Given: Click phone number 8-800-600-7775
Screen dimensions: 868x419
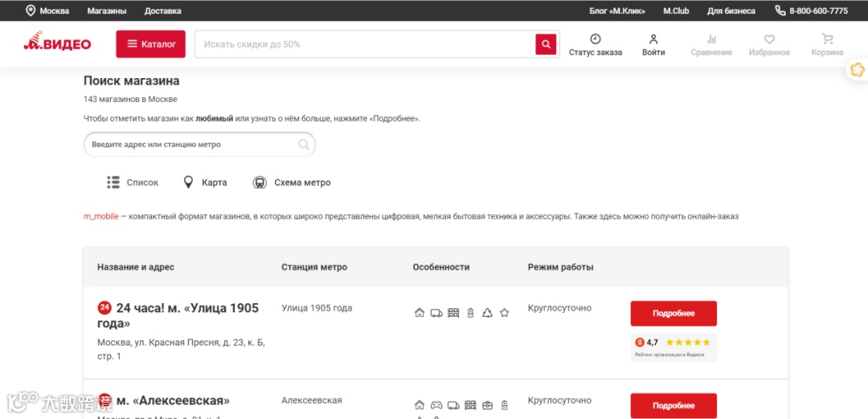Looking at the screenshot, I should click(819, 11).
